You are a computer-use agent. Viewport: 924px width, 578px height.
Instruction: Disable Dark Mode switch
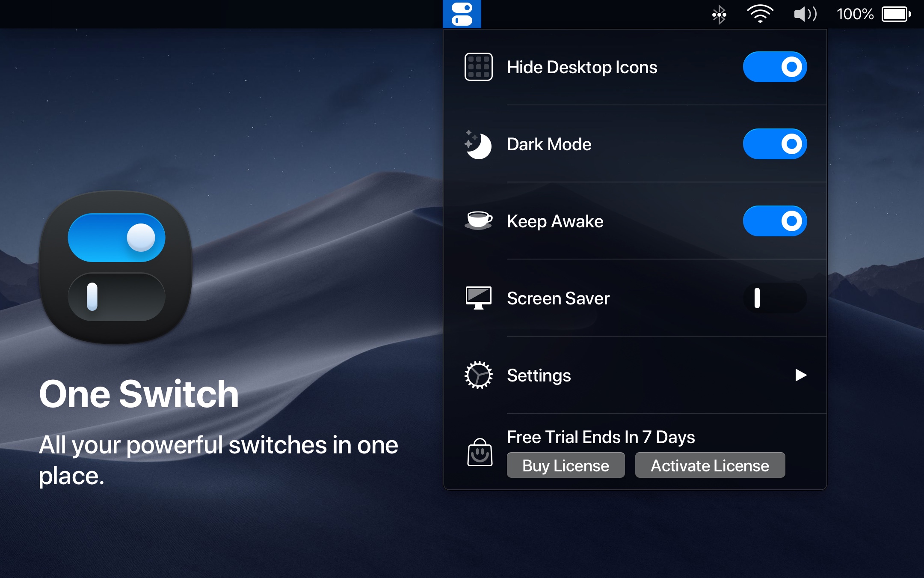775,144
